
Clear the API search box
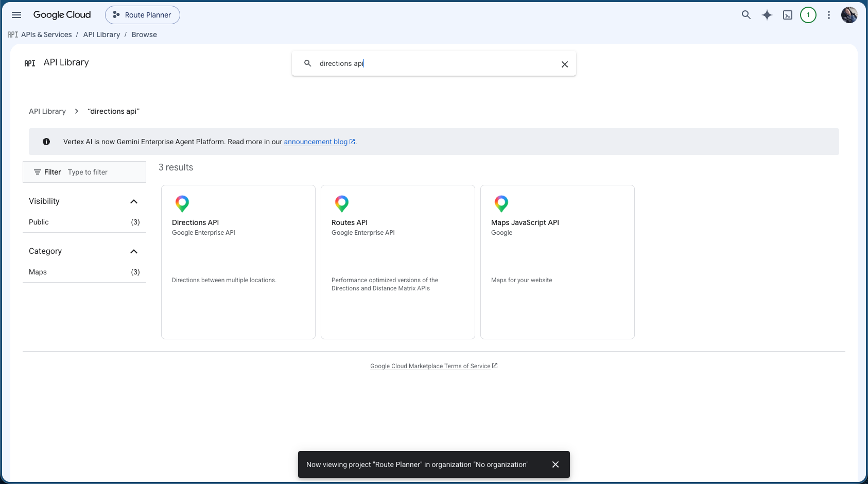point(565,64)
